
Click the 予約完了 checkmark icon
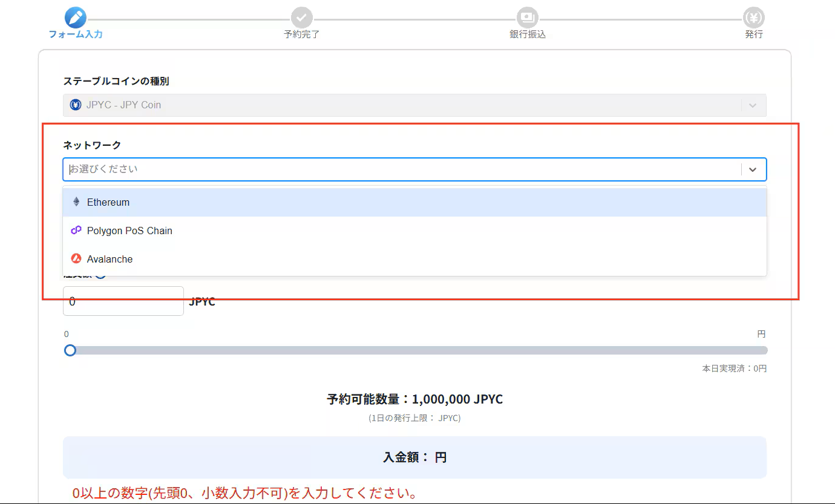pyautogui.click(x=301, y=17)
